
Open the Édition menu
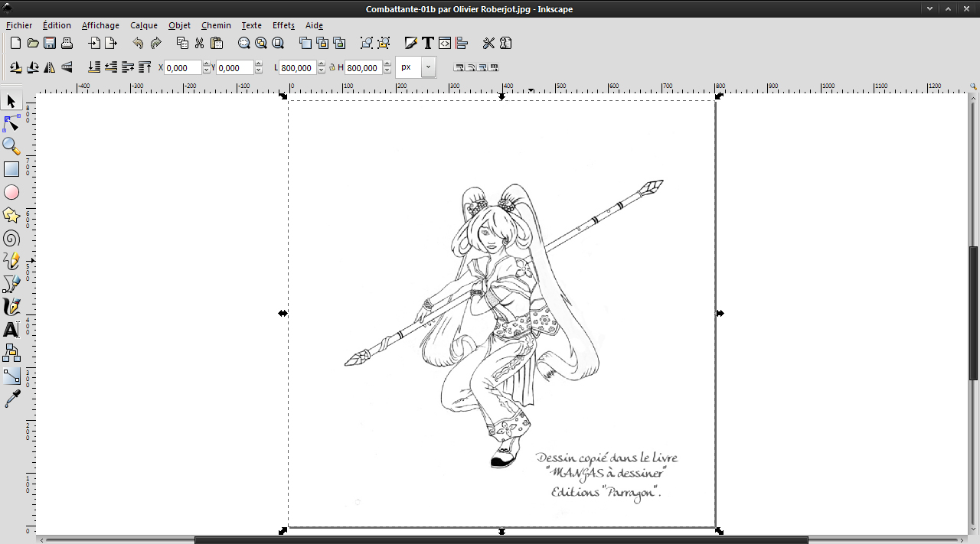[57, 25]
